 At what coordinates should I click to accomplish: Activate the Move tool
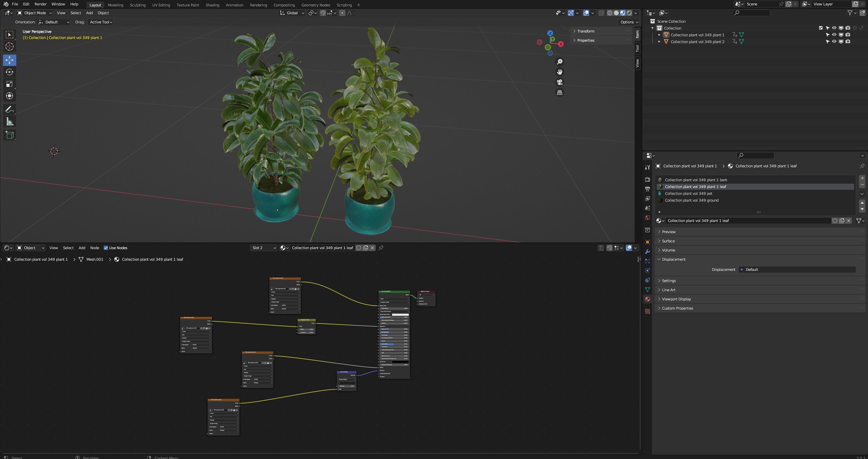pyautogui.click(x=10, y=60)
